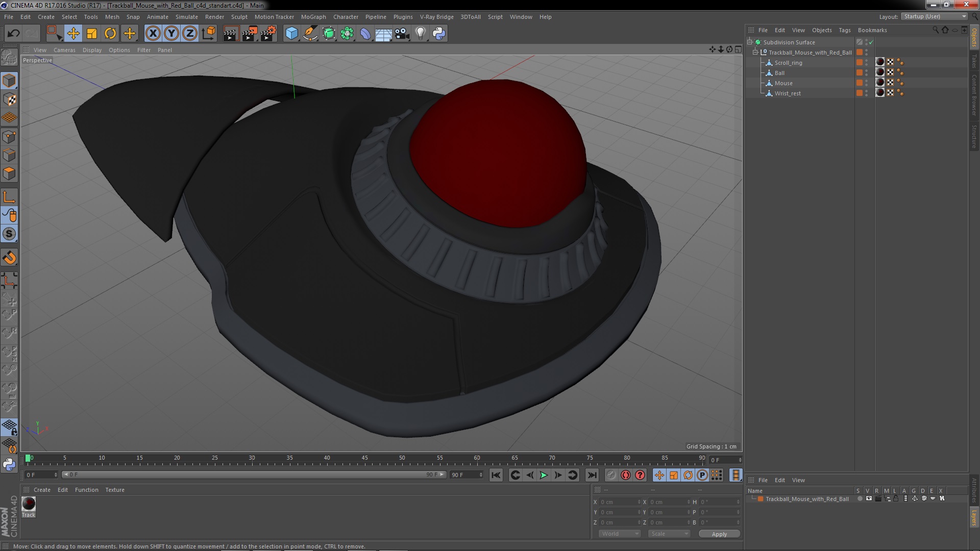Collapse the Subdivision Surface object

pyautogui.click(x=750, y=42)
